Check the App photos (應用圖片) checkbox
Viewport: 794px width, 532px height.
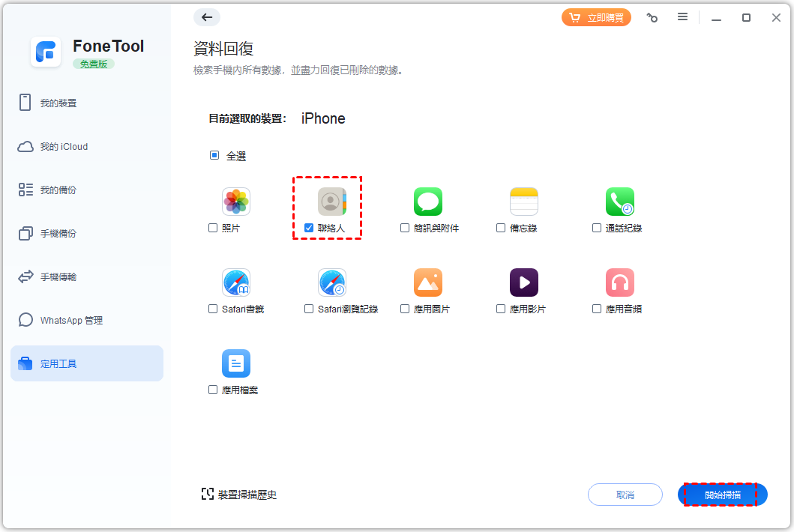[405, 309]
